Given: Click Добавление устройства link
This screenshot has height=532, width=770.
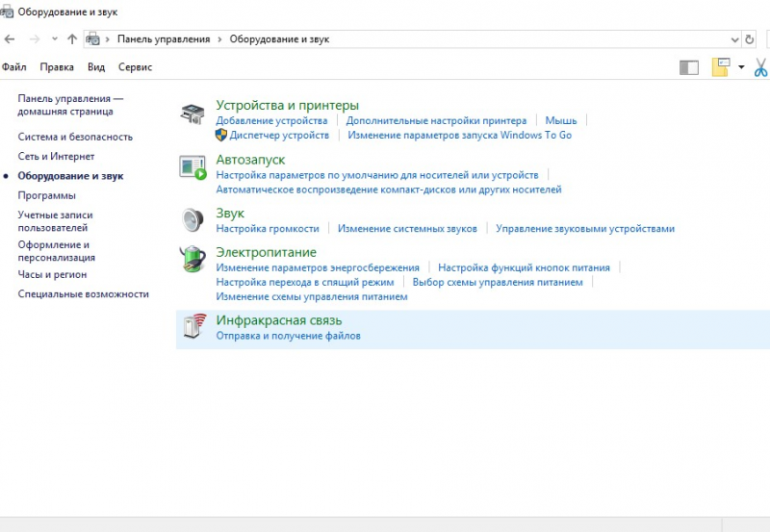Looking at the screenshot, I should click(271, 120).
